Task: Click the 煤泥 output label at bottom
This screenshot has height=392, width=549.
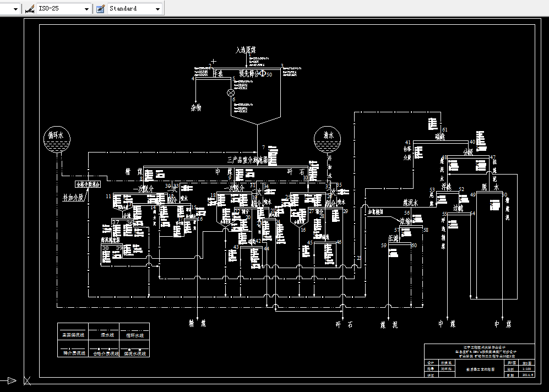Action: click(x=389, y=325)
